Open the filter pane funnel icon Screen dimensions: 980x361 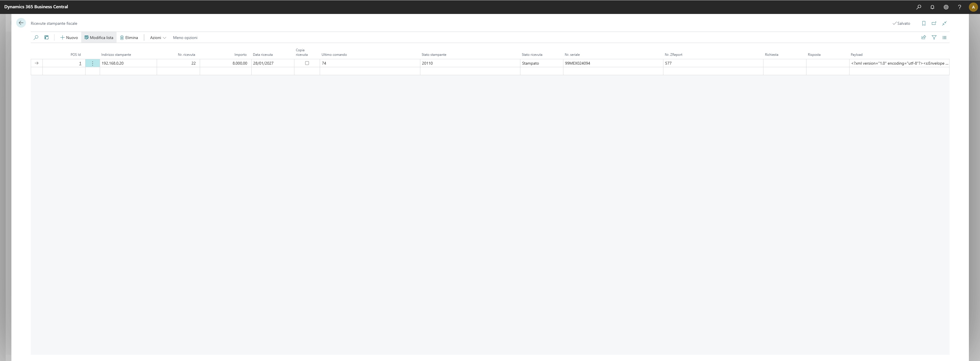[x=934, y=38]
